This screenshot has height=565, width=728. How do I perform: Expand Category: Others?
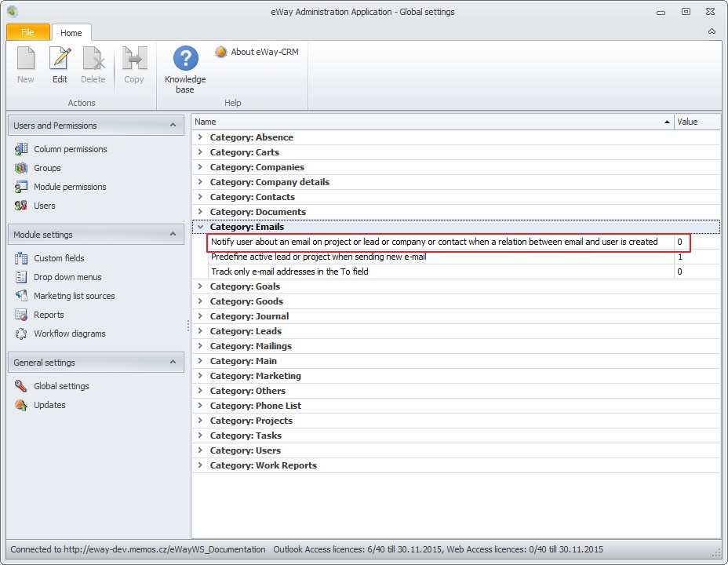[200, 391]
